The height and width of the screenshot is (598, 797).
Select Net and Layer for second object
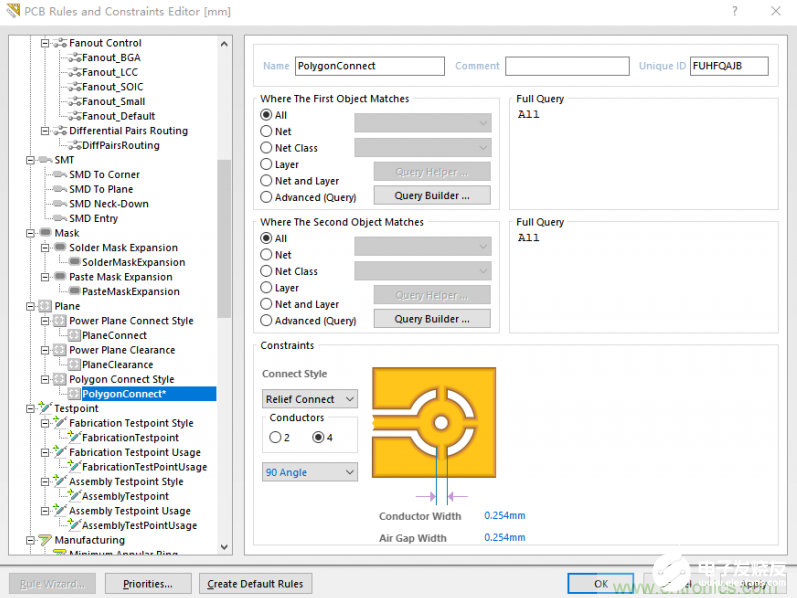coord(266,304)
